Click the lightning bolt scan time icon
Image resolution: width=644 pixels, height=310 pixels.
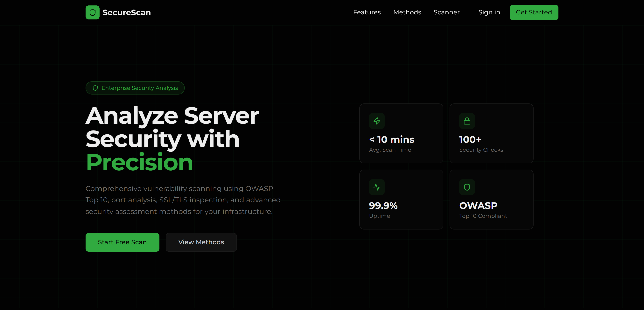tap(377, 121)
